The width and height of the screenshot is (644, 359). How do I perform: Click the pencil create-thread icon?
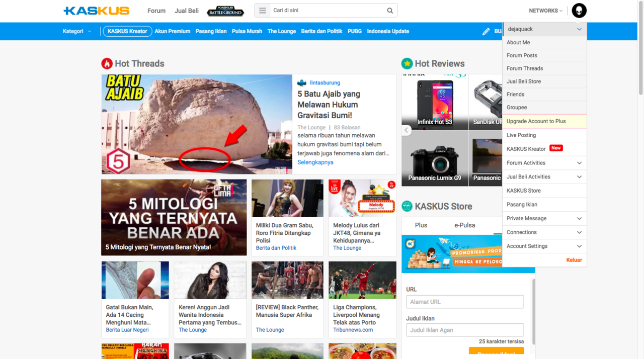[486, 31]
